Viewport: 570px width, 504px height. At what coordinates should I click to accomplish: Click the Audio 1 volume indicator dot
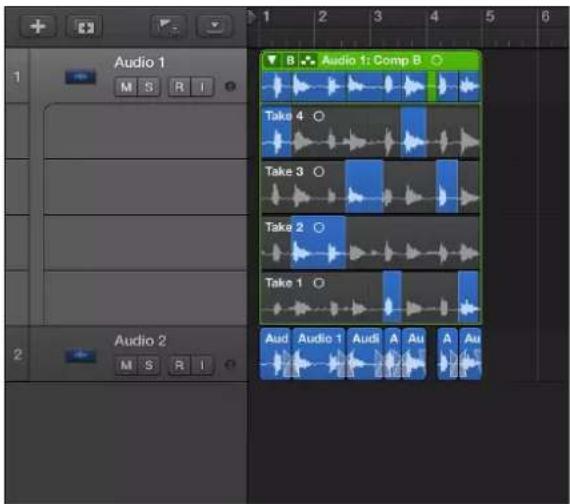tap(230, 87)
